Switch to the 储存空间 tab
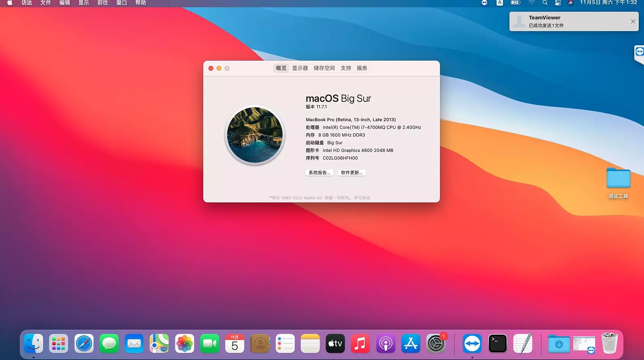 point(324,68)
